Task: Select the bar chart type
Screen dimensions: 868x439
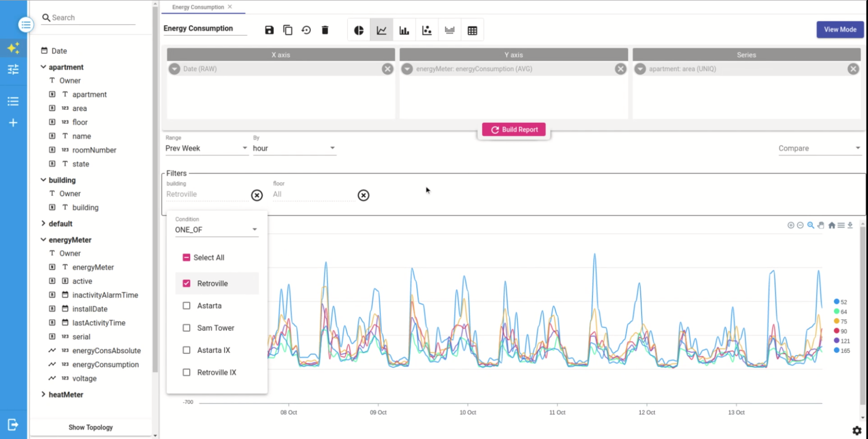Action: click(x=404, y=30)
